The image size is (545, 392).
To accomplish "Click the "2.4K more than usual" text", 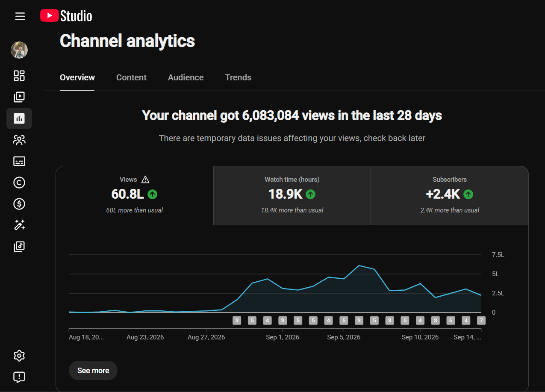I will pos(450,210).
